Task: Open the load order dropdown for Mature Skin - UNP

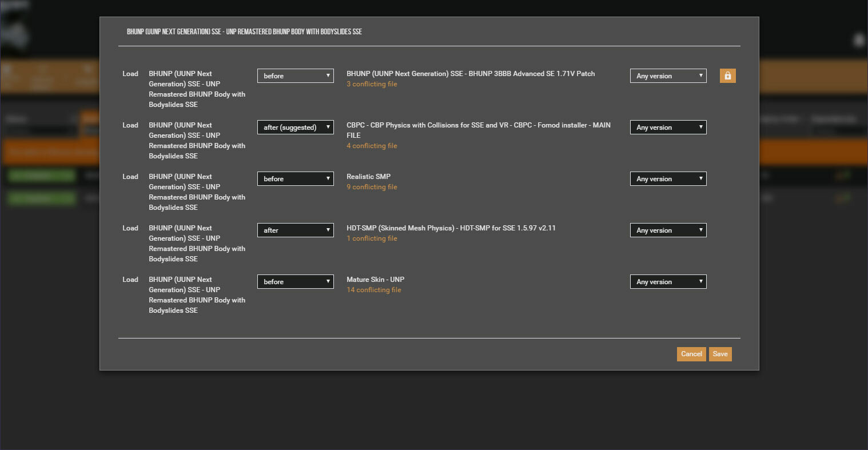Action: point(296,281)
